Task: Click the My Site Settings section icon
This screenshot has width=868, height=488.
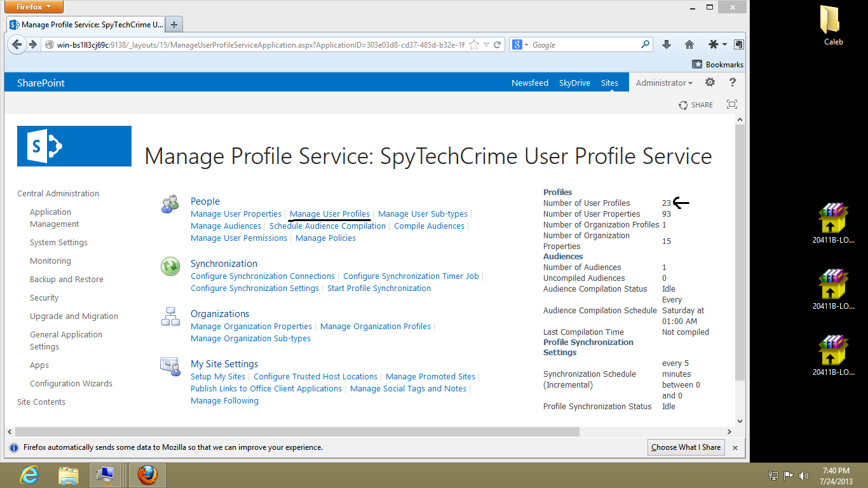Action: pyautogui.click(x=170, y=367)
